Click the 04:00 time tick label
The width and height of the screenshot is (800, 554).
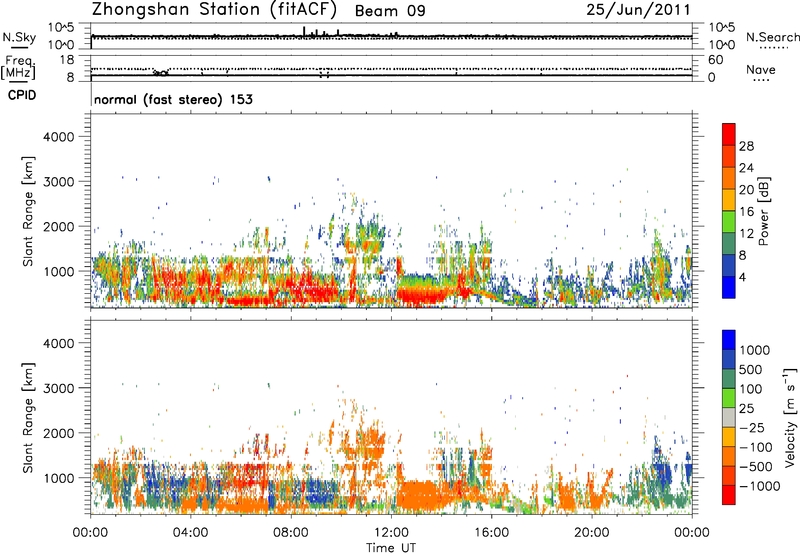[190, 533]
